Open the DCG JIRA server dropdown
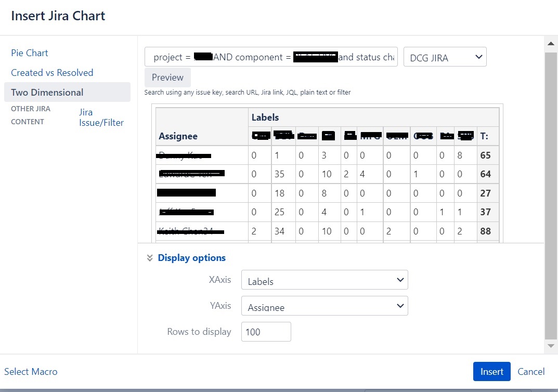 445,57
